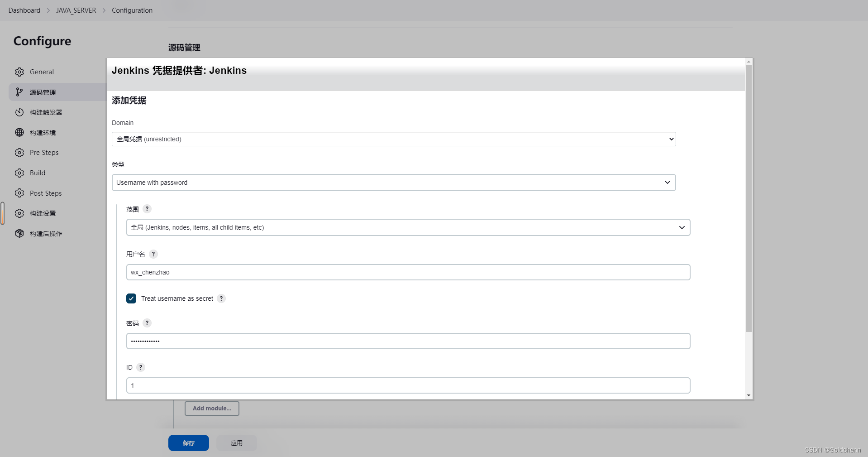The height and width of the screenshot is (457, 868).
Task: Click the General gear icon in sidebar
Action: coord(19,72)
